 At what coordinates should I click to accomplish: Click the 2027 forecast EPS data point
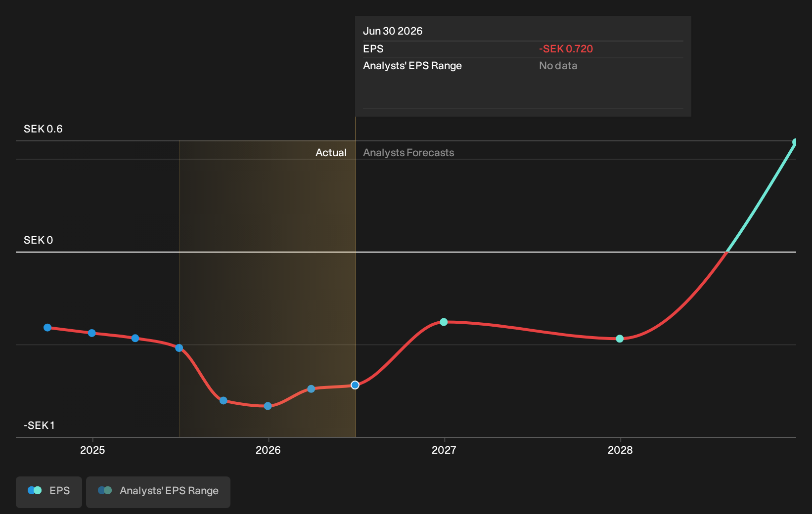click(x=444, y=322)
